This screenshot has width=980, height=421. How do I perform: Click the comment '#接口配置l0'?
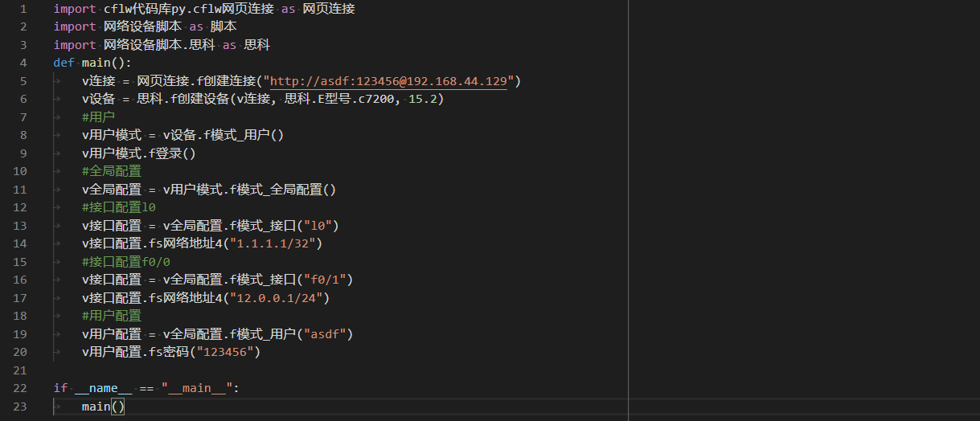pyautogui.click(x=119, y=207)
